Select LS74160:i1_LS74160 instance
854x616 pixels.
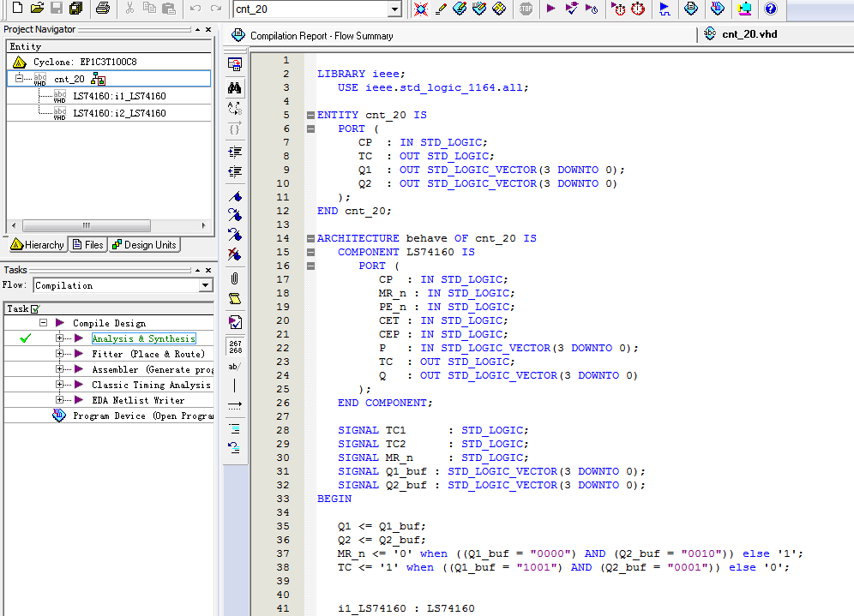click(119, 96)
